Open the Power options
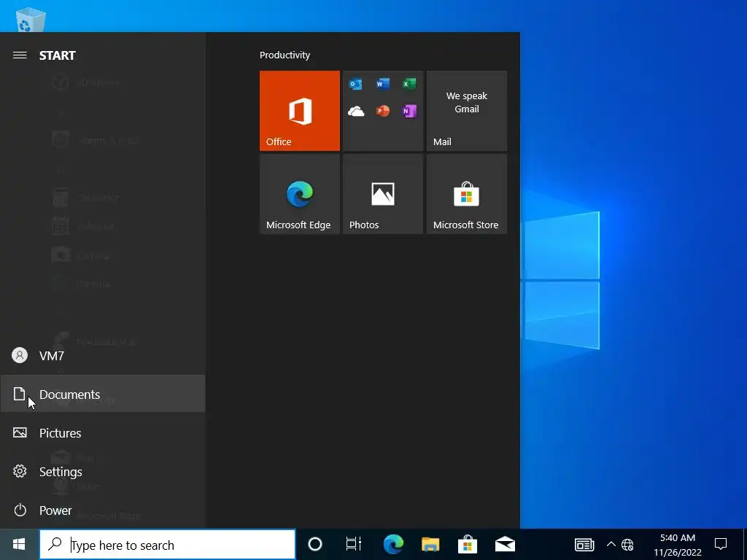This screenshot has height=560, width=747. tap(102, 510)
